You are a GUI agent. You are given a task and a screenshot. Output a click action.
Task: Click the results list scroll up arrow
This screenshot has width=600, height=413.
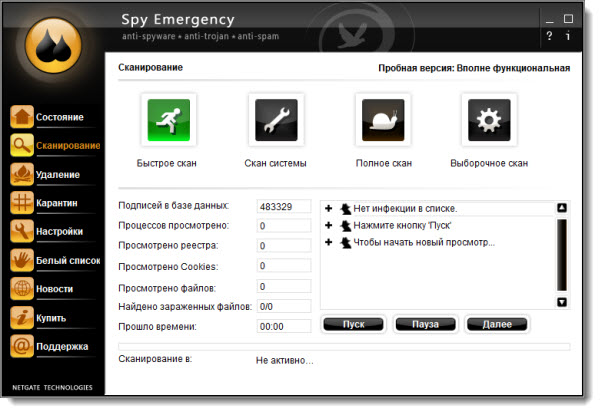pyautogui.click(x=562, y=208)
